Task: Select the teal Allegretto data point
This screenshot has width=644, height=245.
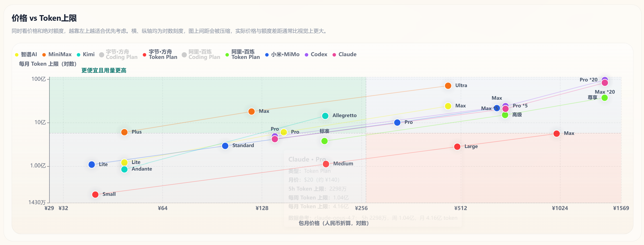Action: coord(325,116)
